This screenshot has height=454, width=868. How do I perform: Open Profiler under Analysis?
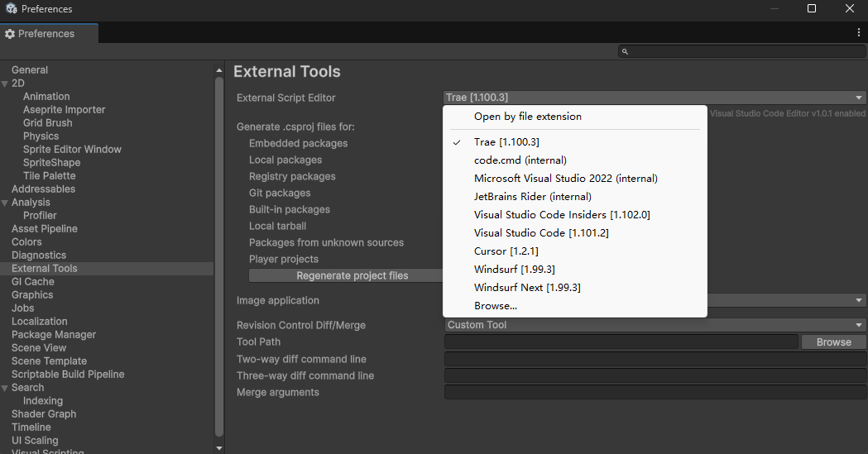click(40, 216)
